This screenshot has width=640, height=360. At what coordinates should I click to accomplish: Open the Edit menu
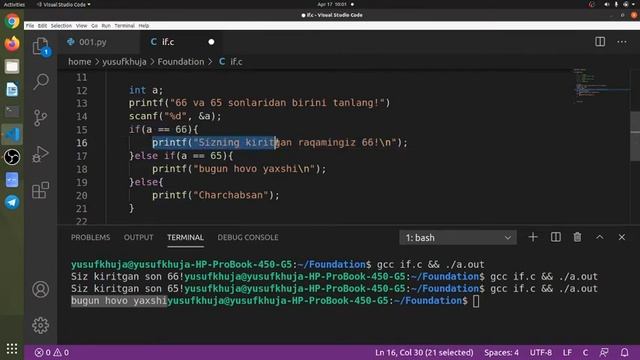click(x=42, y=25)
